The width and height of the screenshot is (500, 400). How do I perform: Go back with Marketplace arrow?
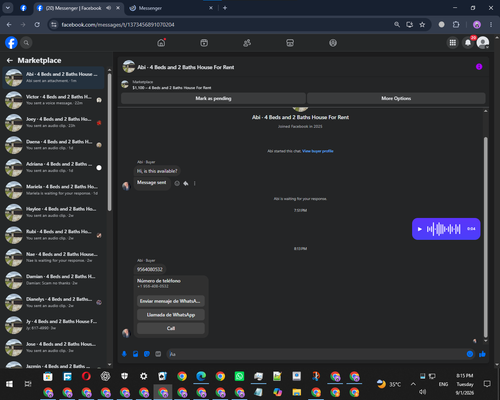pos(10,60)
